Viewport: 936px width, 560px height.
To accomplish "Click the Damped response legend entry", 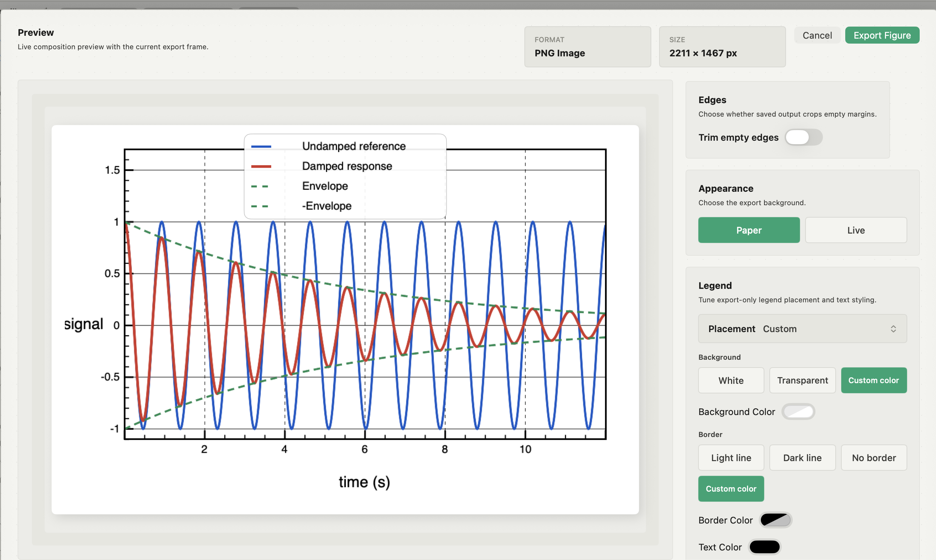I will tap(322, 166).
